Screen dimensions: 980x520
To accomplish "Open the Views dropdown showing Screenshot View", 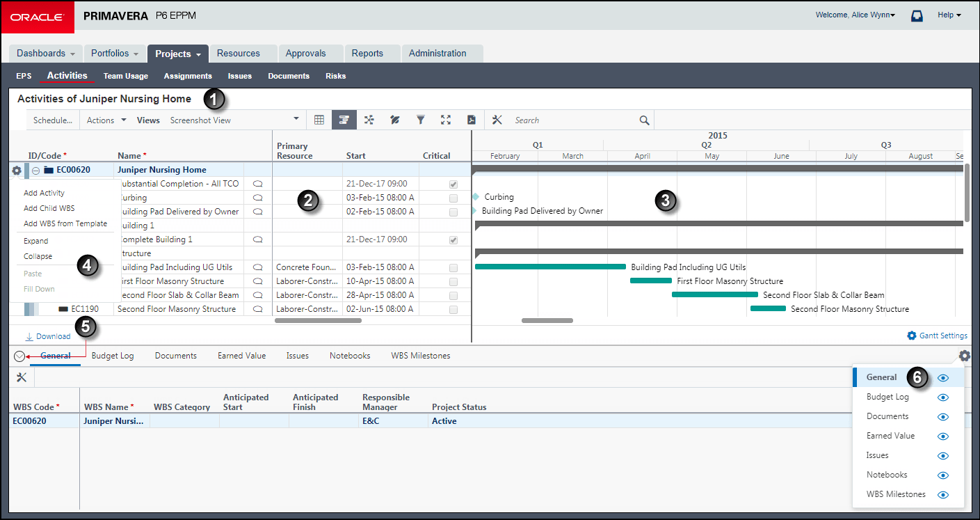I will tap(234, 120).
